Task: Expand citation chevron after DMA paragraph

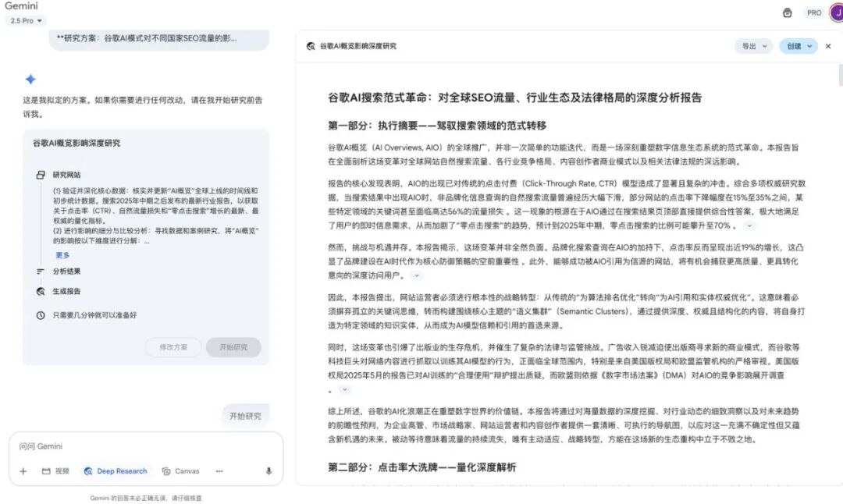Action: click(345, 389)
